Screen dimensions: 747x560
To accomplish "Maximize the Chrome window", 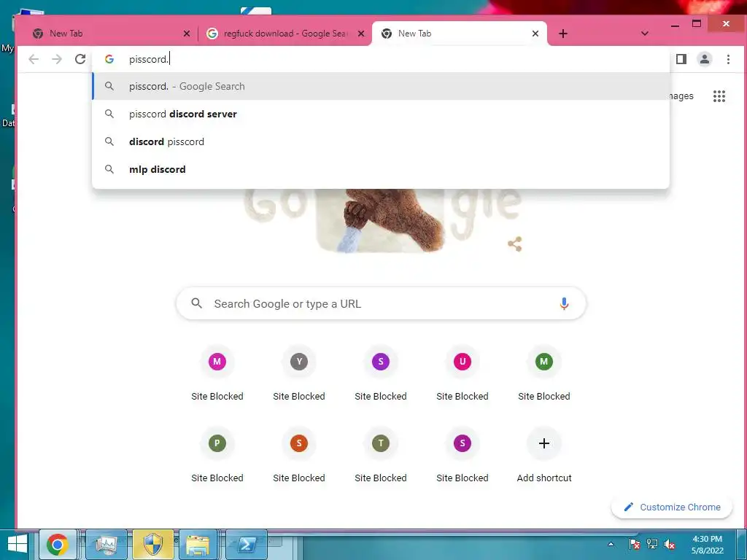I will pos(697,24).
